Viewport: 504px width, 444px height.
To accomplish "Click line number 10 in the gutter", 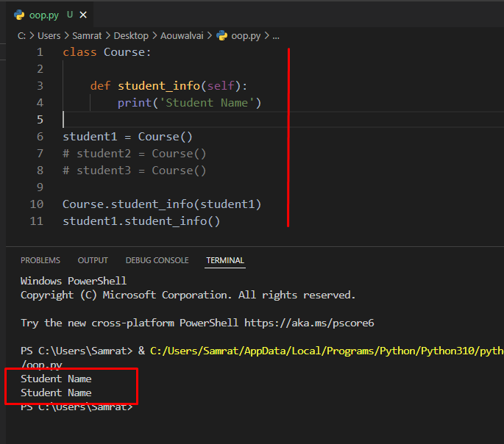I will pyautogui.click(x=37, y=204).
